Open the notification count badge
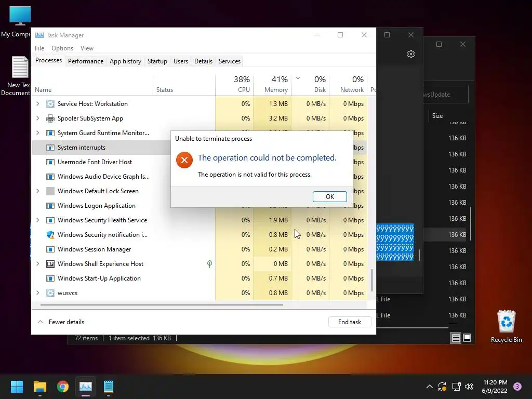This screenshot has width=532, height=399. click(517, 387)
